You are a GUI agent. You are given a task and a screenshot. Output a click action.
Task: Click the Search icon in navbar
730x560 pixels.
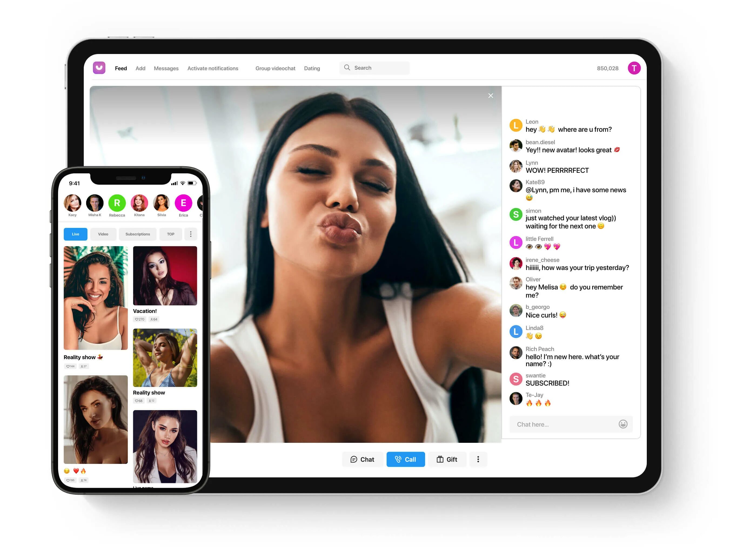347,68
